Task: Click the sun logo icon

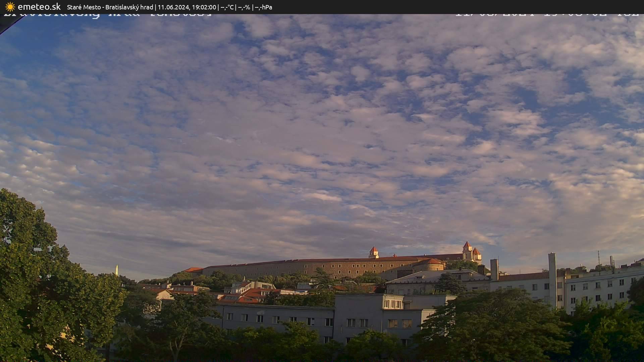Action: pos(10,7)
